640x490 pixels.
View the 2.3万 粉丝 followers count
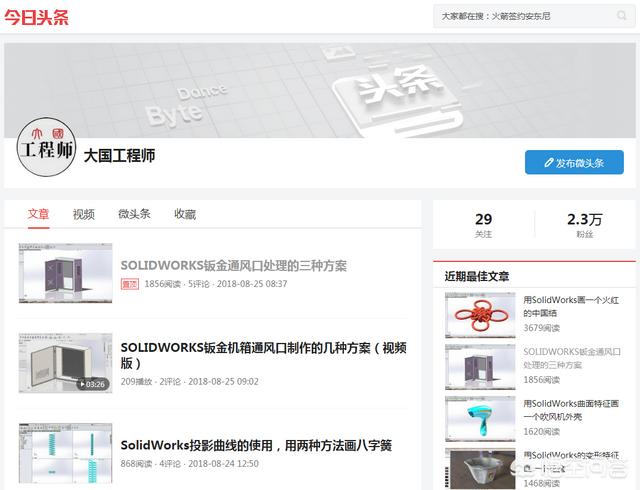pyautogui.click(x=584, y=225)
